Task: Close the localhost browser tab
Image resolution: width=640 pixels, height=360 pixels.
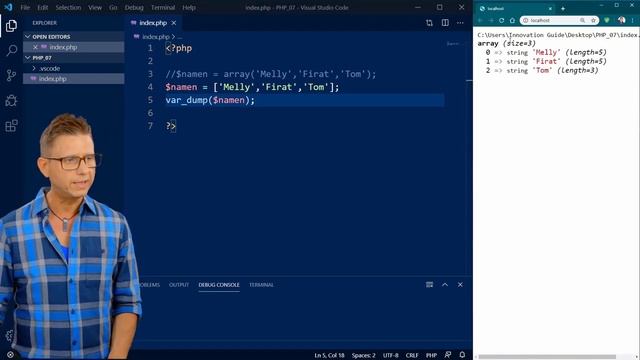Action: (550, 9)
